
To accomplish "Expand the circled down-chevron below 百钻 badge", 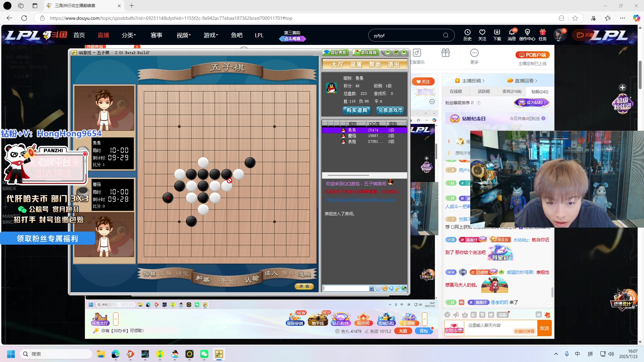I will (x=432, y=102).
